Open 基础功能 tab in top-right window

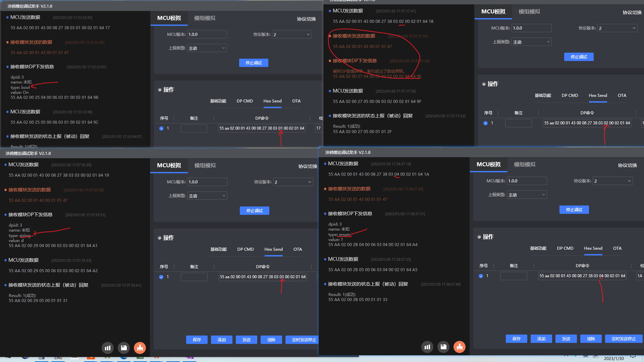[x=543, y=96]
